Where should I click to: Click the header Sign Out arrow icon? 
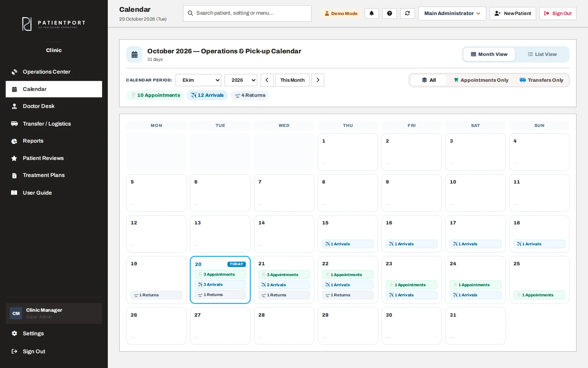(x=547, y=13)
